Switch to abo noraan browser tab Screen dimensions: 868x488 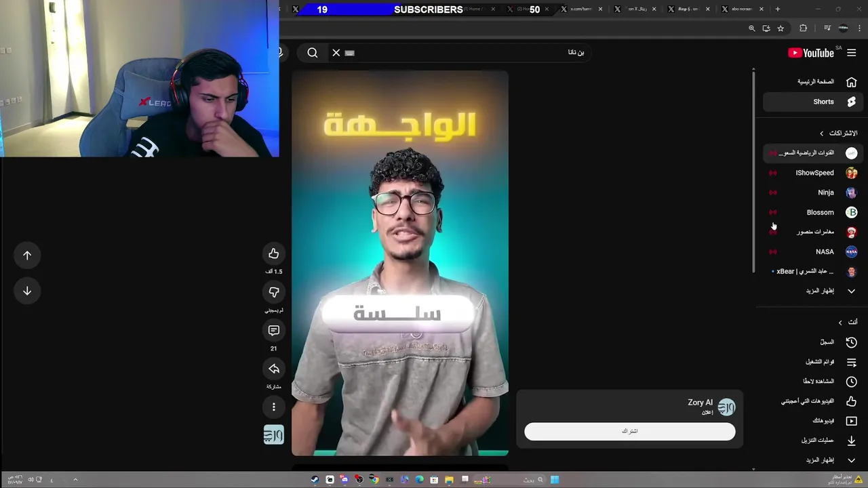click(743, 9)
